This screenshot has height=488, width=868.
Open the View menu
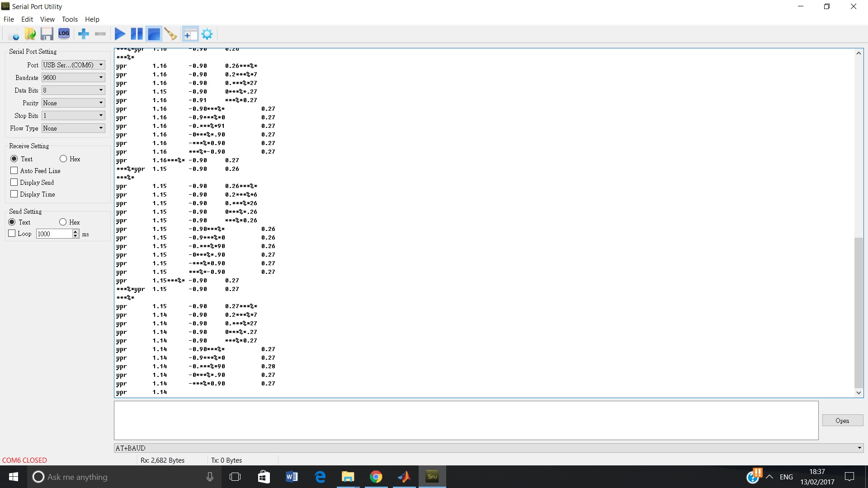[47, 19]
